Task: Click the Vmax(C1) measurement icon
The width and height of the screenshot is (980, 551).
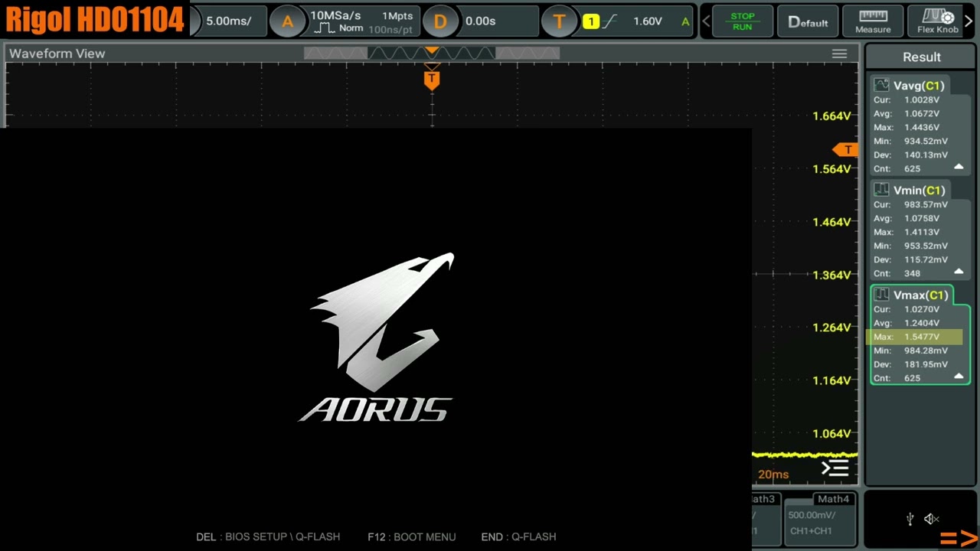Action: click(882, 295)
